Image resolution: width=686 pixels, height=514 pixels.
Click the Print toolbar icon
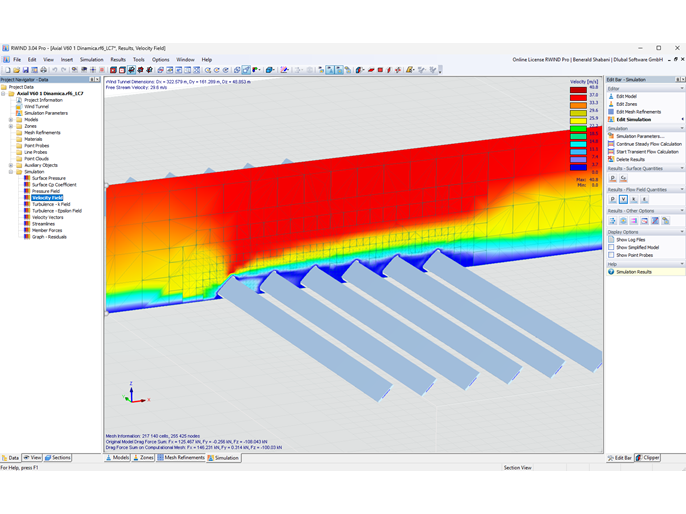pos(43,70)
